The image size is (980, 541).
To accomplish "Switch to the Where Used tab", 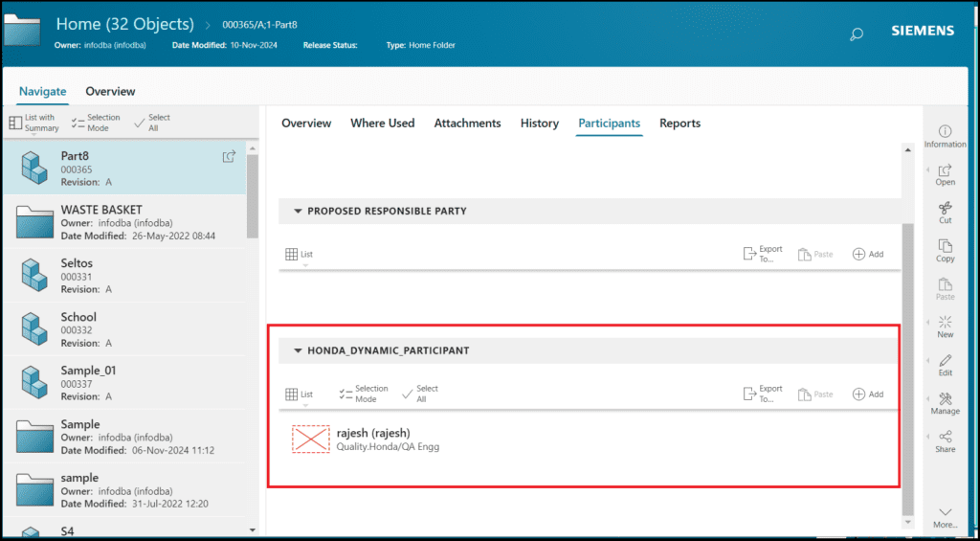I will tap(382, 123).
